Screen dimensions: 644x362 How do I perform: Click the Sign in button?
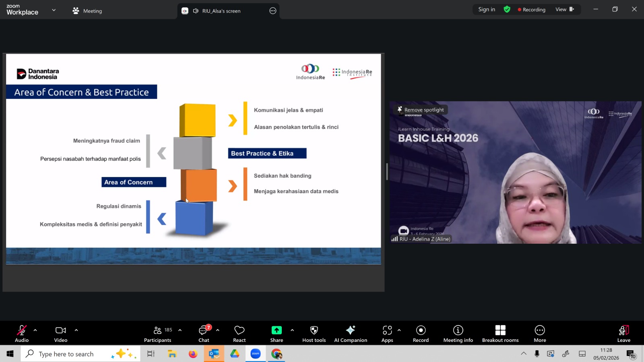click(x=487, y=9)
